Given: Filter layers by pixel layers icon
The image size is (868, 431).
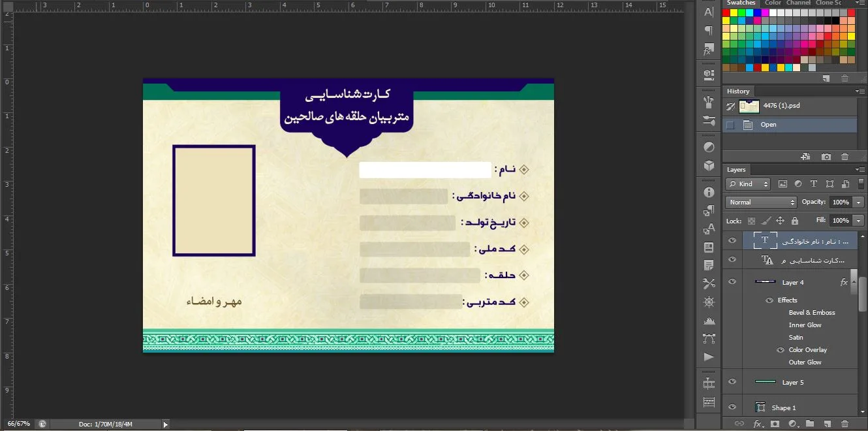Looking at the screenshot, I should pos(783,184).
